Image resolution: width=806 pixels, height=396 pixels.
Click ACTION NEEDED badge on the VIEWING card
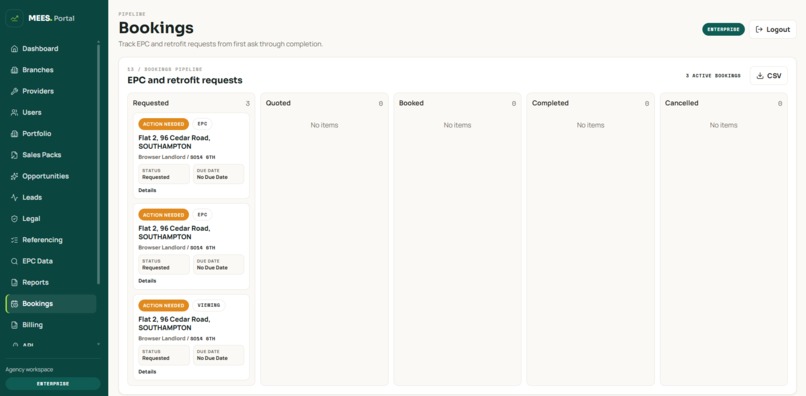tap(163, 305)
